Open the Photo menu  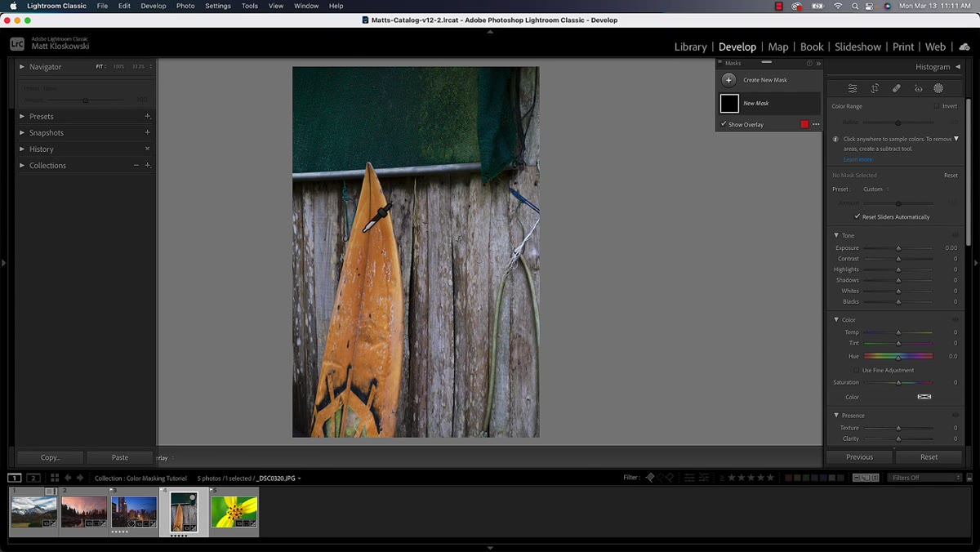click(185, 6)
